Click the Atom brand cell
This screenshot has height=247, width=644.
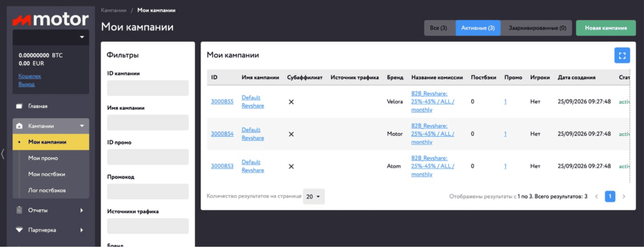394,166
